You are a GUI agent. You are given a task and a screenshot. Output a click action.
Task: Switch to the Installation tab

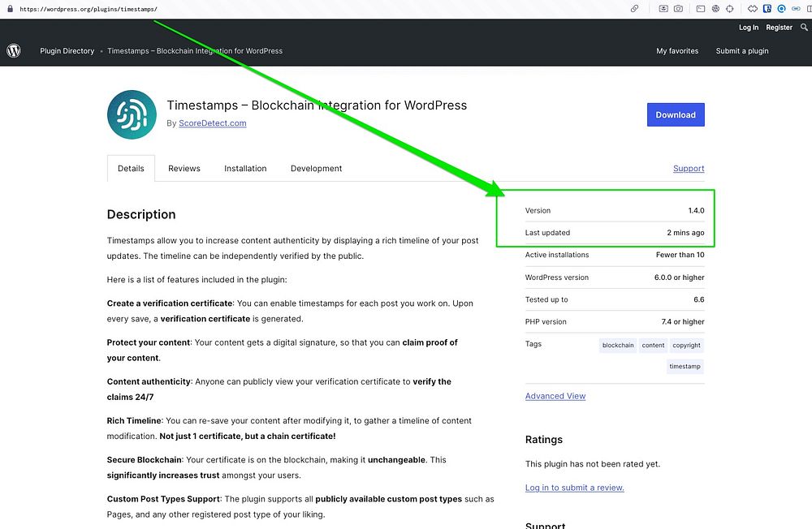click(245, 168)
